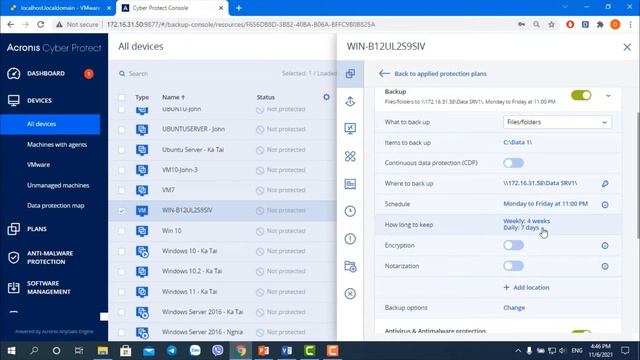Close the WIN-B12UL2S9SIV panel
The image size is (640, 360).
(627, 47)
